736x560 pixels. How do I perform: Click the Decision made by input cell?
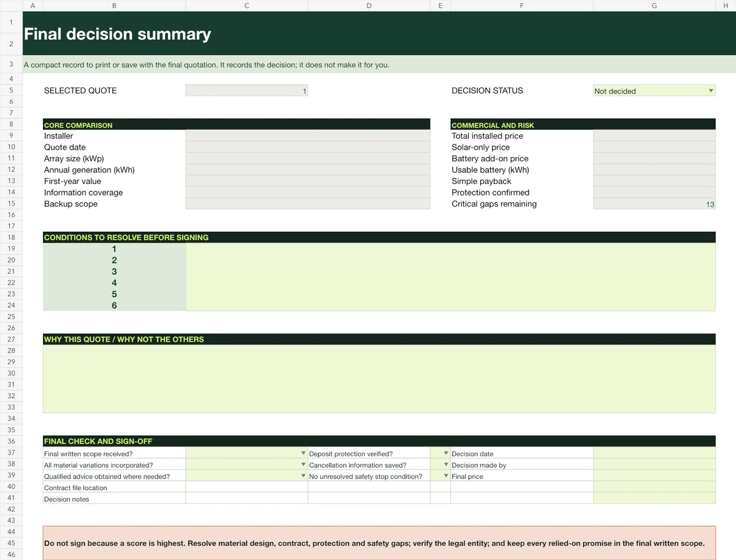654,465
